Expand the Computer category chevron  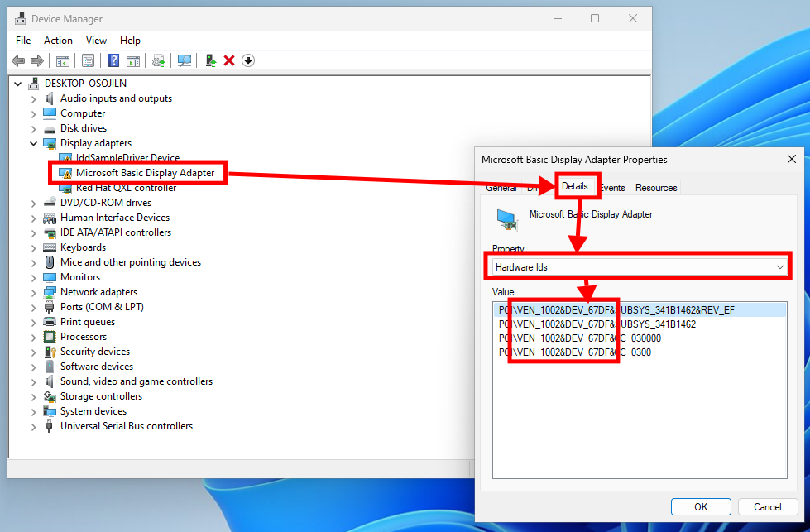coord(34,113)
